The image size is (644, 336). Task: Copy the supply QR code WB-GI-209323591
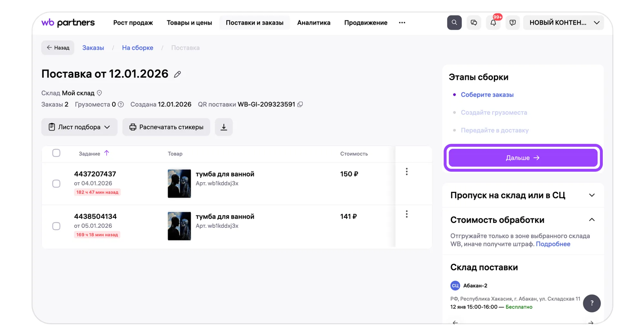300,104
